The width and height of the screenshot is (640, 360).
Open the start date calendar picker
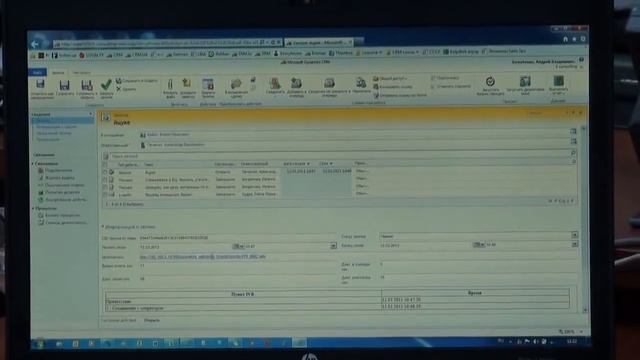pyautogui.click(x=237, y=246)
